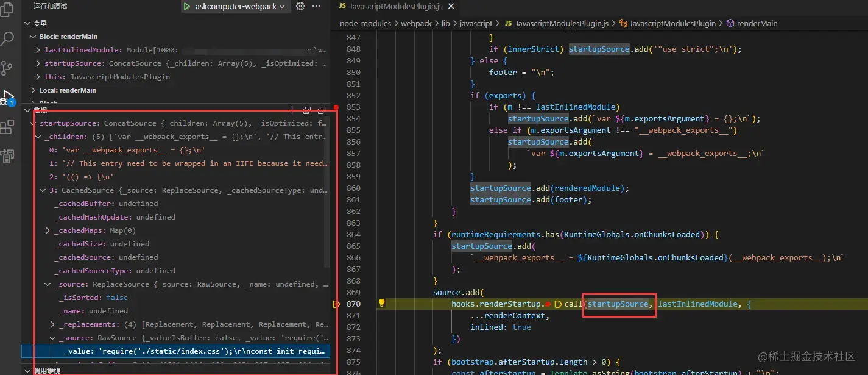
Task: Collapse all watch expressions icon
Action: coord(306,110)
